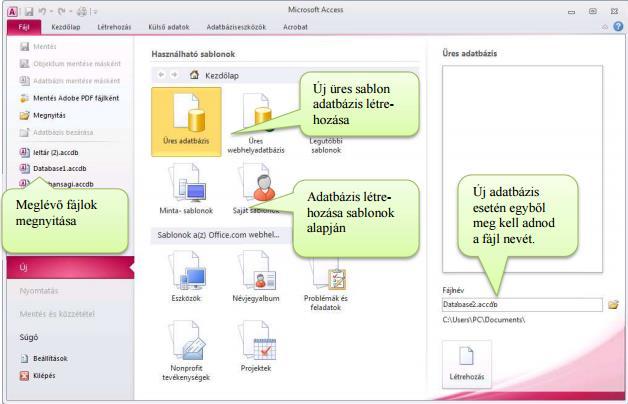This screenshot has width=628, height=404.
Task: Open the quick access toolbar customize dropdown
Action: (x=95, y=12)
